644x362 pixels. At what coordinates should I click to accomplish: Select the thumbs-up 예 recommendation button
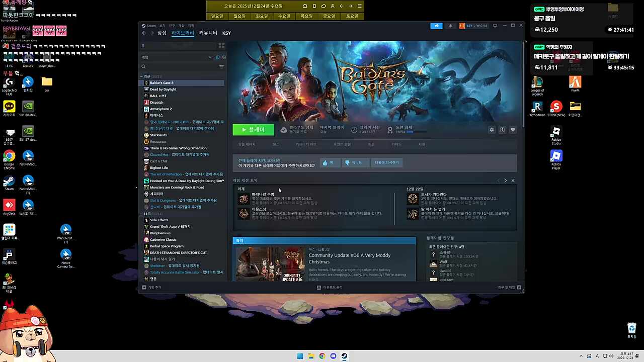click(330, 162)
